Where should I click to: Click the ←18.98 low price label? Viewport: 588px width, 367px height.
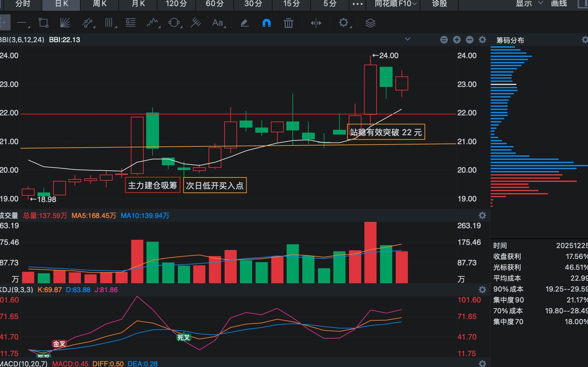coord(43,199)
